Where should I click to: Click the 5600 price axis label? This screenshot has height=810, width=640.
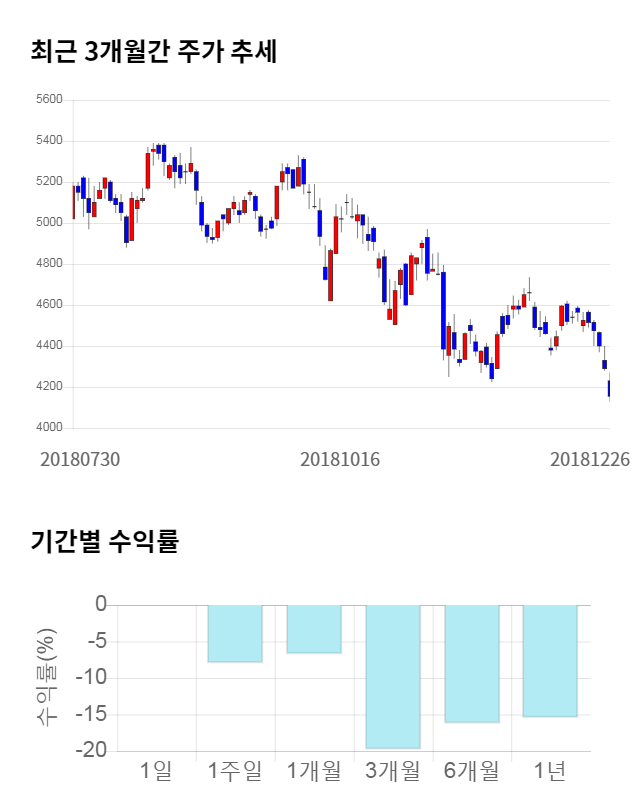49,100
